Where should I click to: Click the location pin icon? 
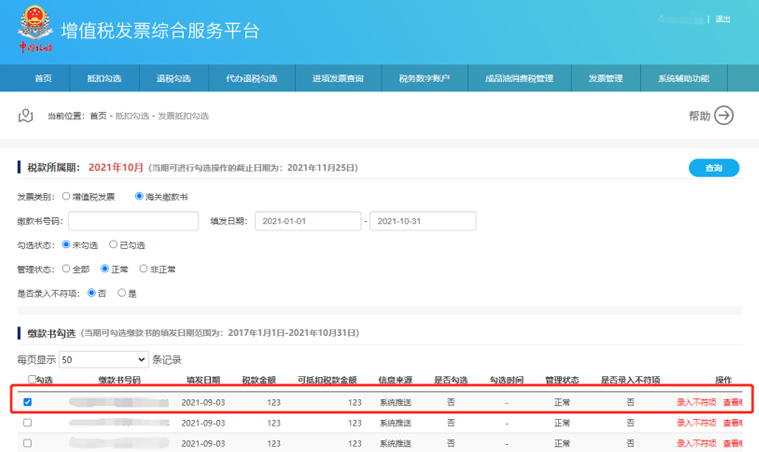coord(26,116)
